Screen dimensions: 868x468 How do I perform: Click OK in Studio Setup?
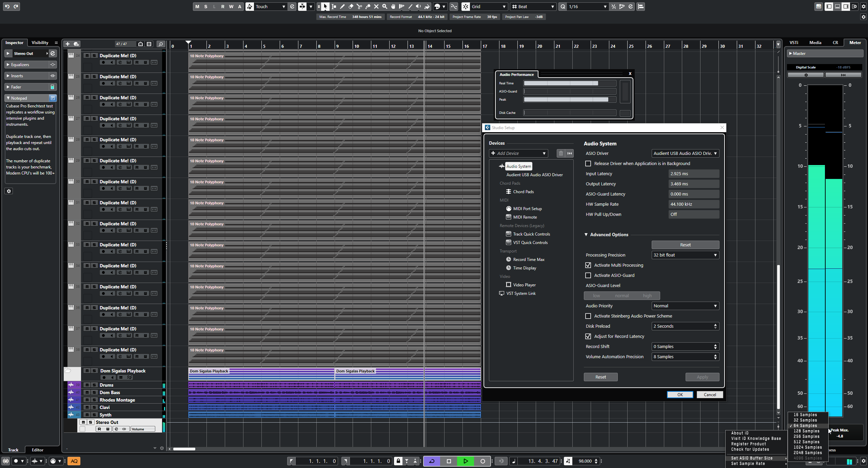click(x=680, y=394)
